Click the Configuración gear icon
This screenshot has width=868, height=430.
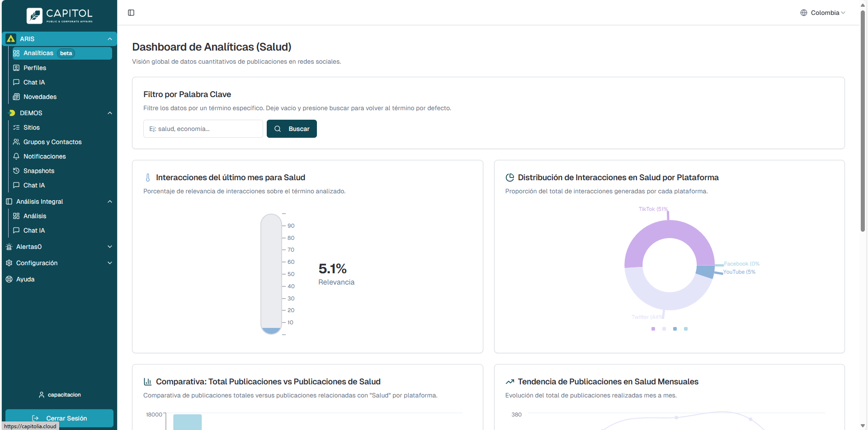9,263
